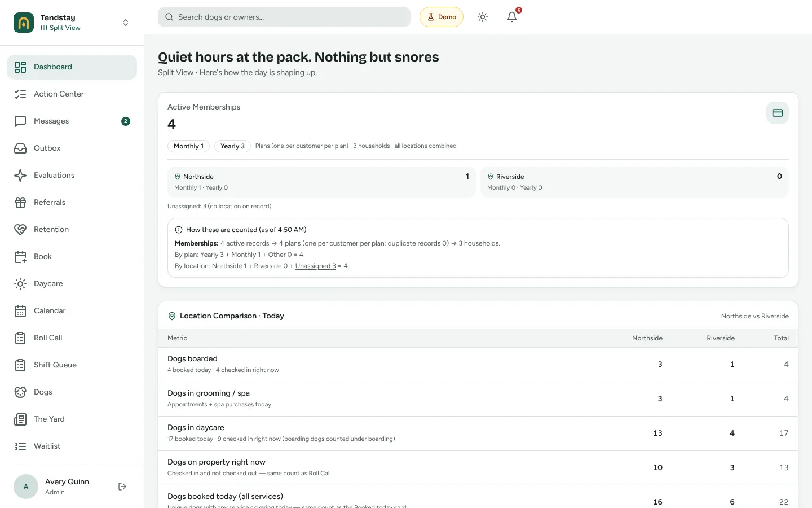Click the Northside column header
The width and height of the screenshot is (812, 508).
647,338
